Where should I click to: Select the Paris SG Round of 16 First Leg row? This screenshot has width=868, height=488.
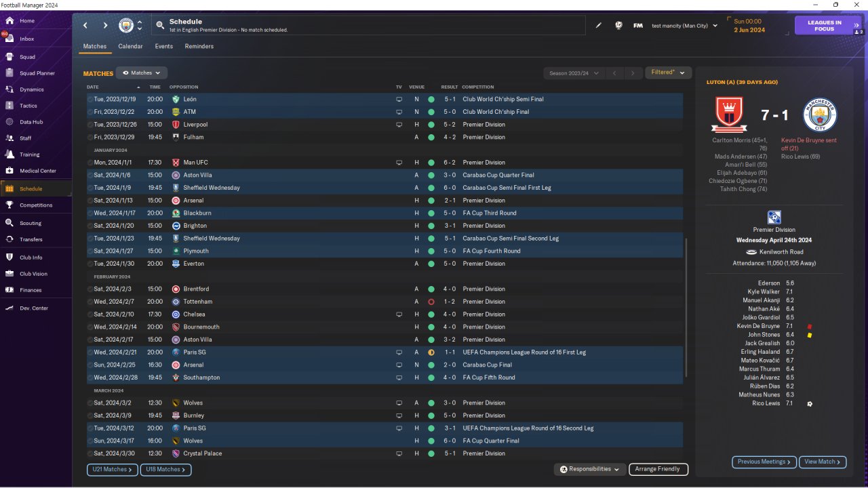pos(384,352)
